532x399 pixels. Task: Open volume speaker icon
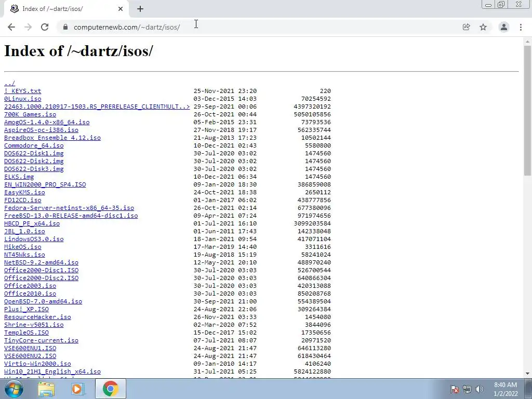(x=480, y=389)
